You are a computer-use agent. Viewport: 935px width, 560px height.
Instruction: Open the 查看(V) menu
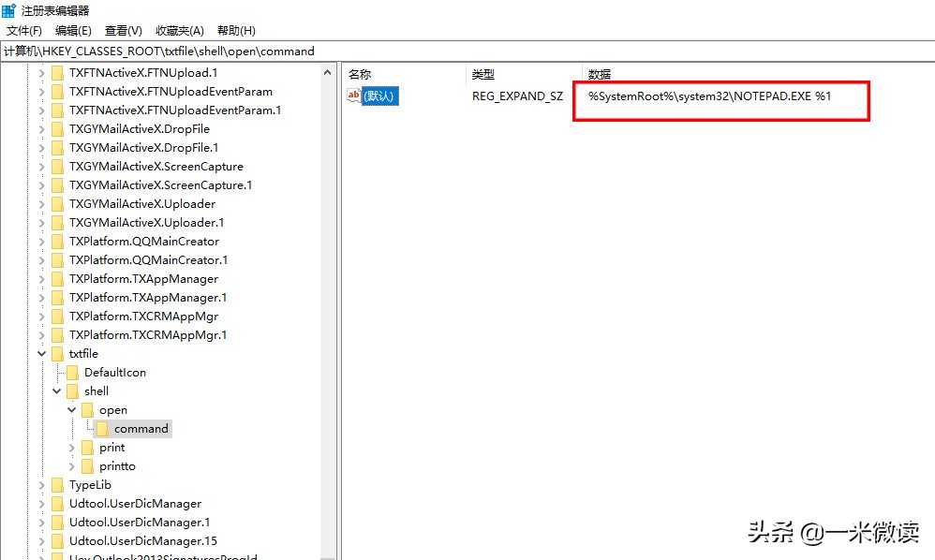click(124, 30)
